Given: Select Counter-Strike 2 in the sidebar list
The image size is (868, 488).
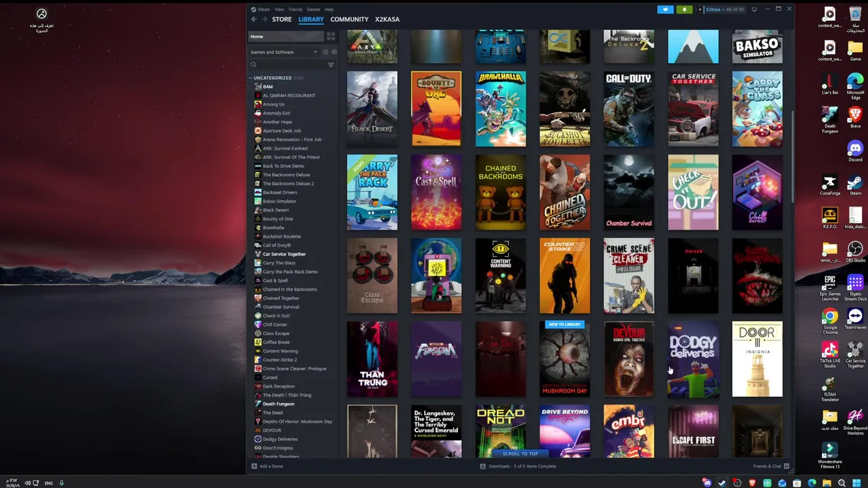Looking at the screenshot, I should click(280, 360).
